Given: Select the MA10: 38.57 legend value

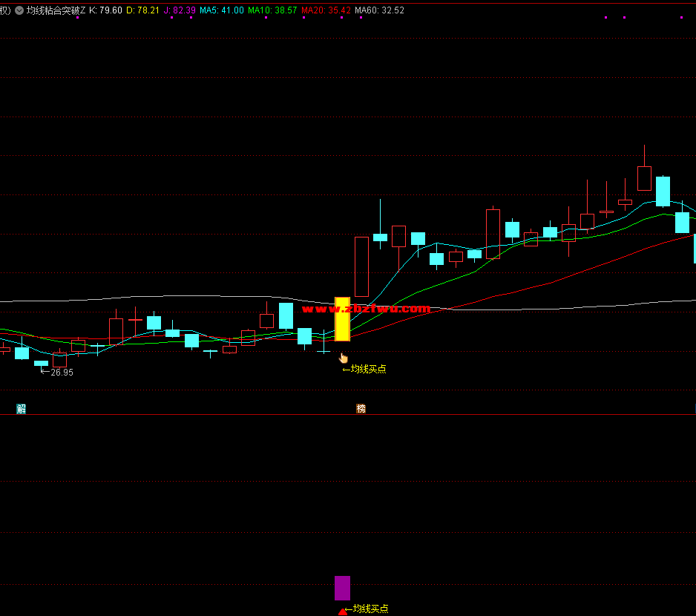Looking at the screenshot, I should (272, 10).
